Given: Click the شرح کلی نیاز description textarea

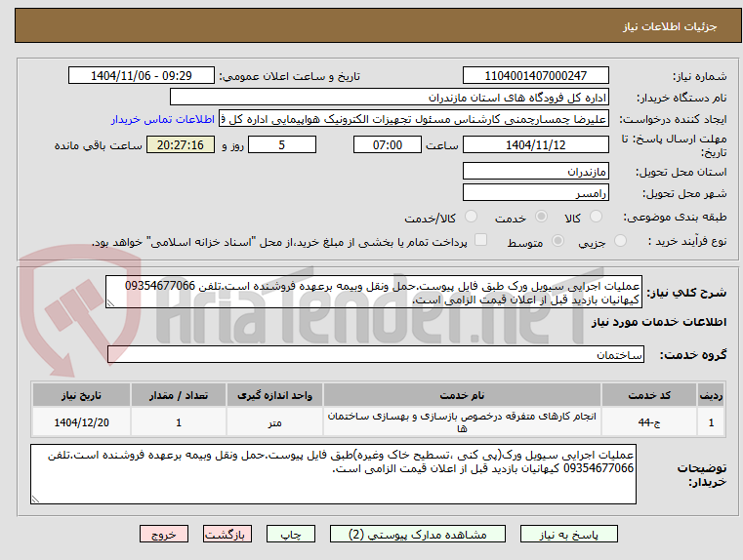Looking at the screenshot, I should point(374,292).
